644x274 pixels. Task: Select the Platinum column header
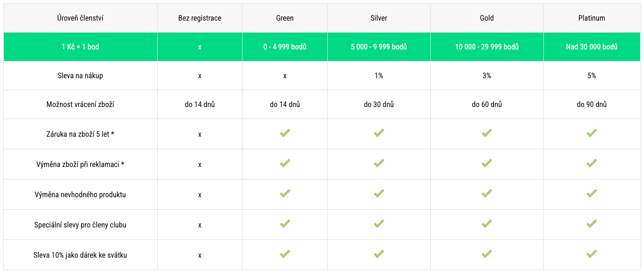(x=592, y=18)
